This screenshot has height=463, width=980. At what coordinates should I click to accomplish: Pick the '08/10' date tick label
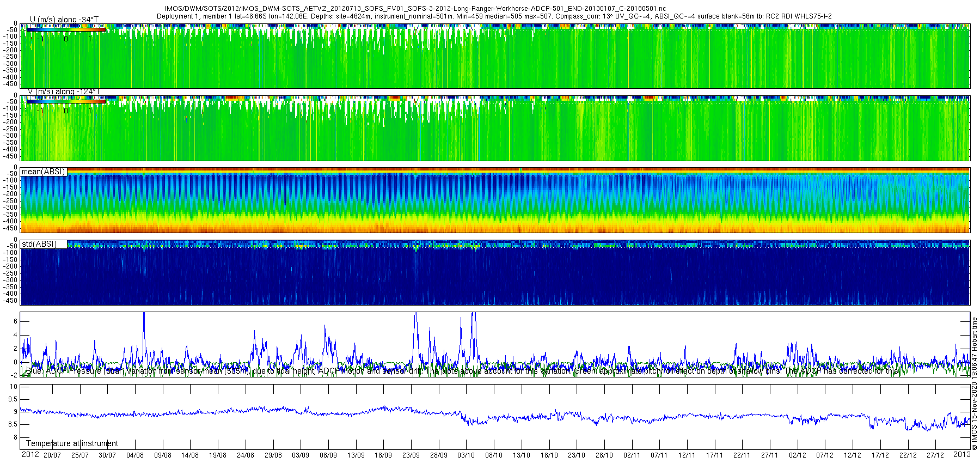tap(494, 455)
